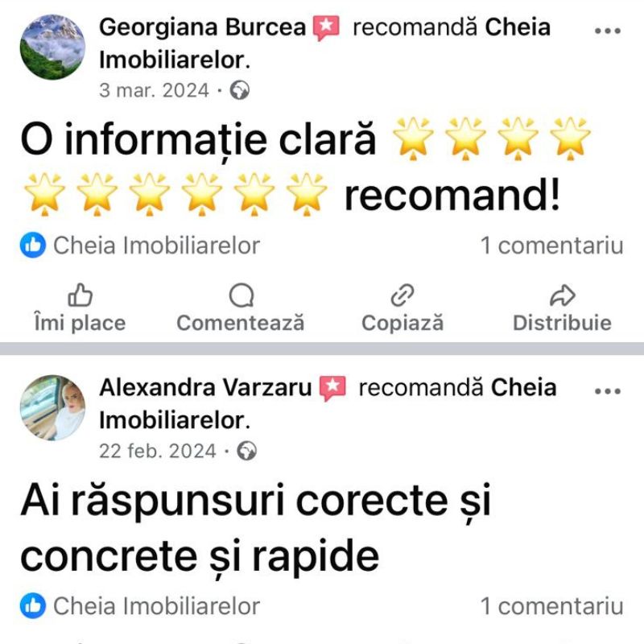Click the recommendation star badge beside Georgiana Burcea

pos(326,28)
